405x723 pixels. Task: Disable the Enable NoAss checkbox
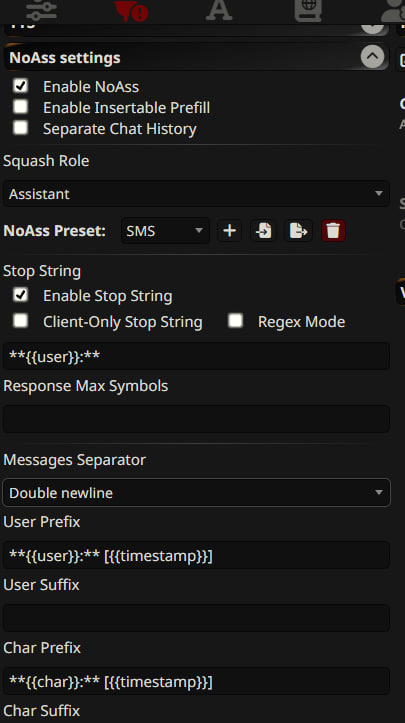pos(20,86)
